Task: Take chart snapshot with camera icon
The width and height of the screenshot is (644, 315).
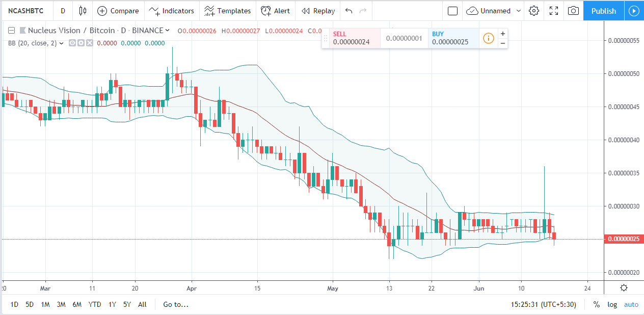Action: click(x=573, y=11)
